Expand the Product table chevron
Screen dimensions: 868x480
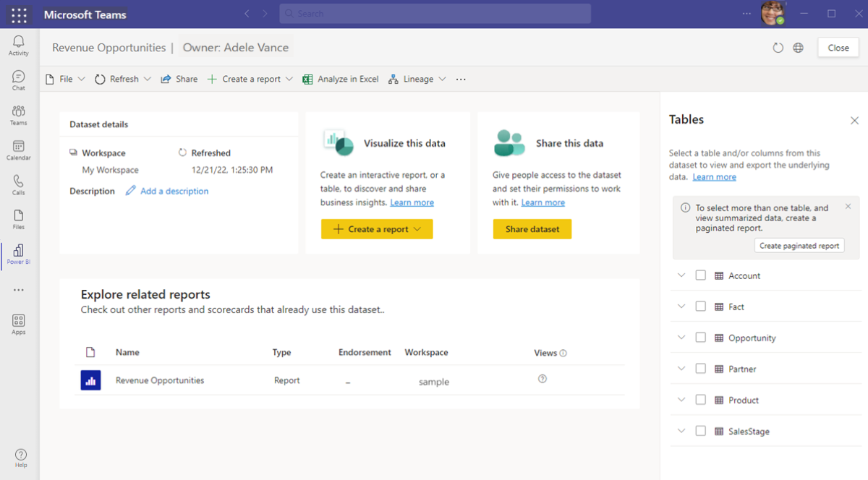pyautogui.click(x=681, y=399)
